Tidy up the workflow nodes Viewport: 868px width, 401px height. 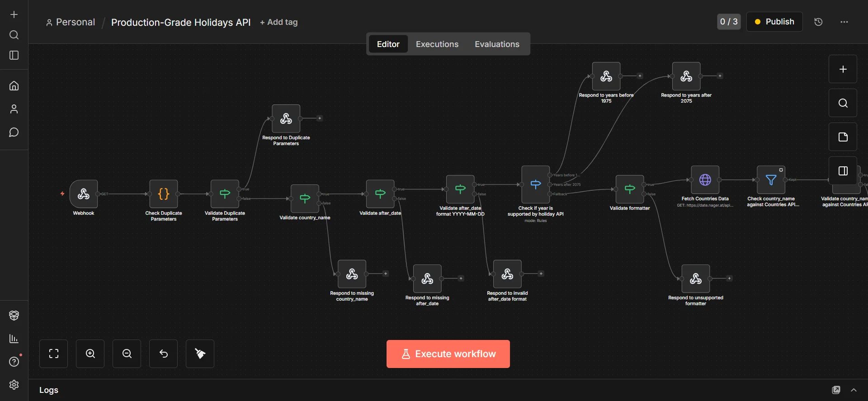point(200,354)
